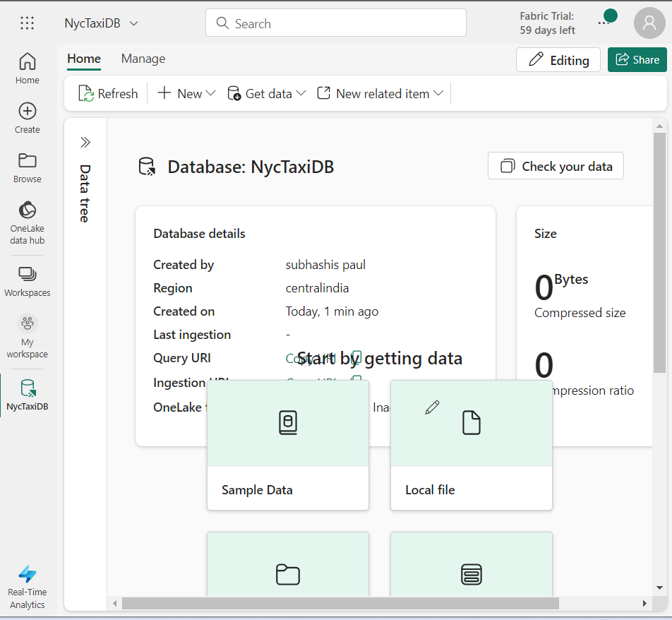The width and height of the screenshot is (672, 620).
Task: Open the subhashis paul creator link
Action: [x=325, y=264]
